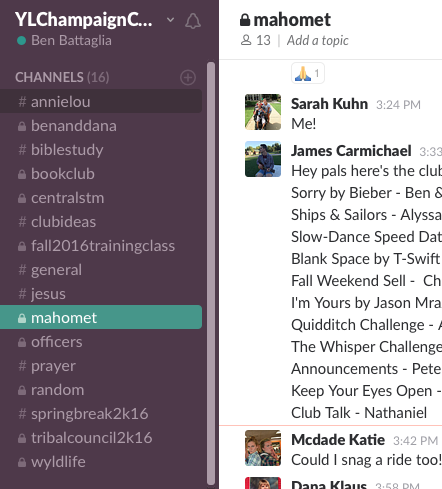Expand the YLChampaignC team menu chevron

click(170, 20)
